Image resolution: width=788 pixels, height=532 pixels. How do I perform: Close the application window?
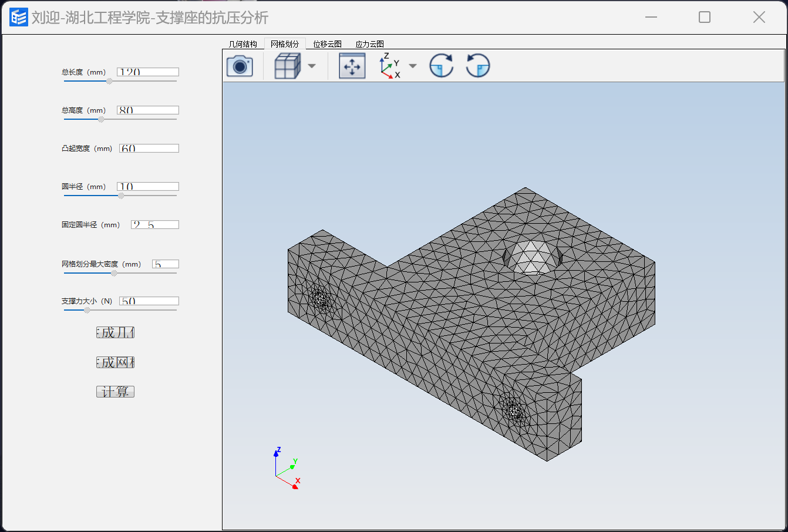(759, 17)
